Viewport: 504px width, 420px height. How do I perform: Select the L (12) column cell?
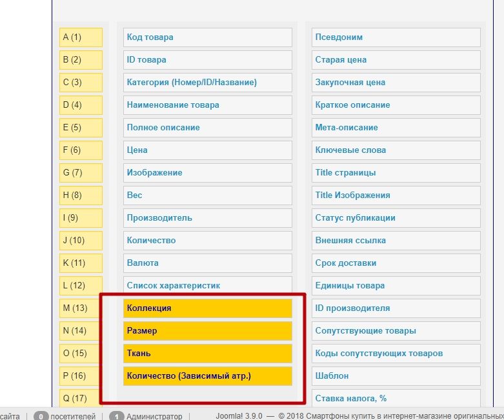(x=81, y=286)
